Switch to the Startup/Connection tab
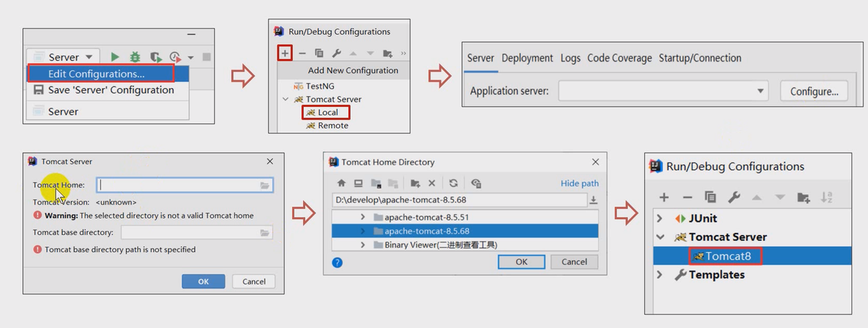This screenshot has width=868, height=328. (700, 58)
